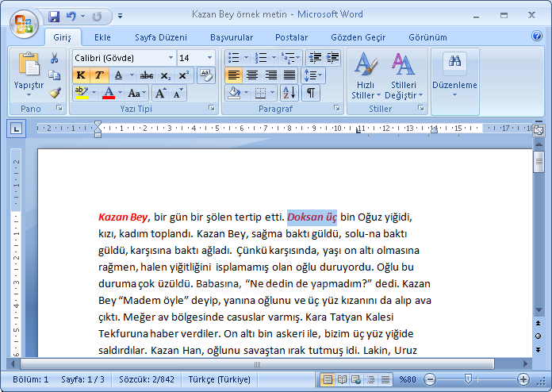The height and width of the screenshot is (392, 552).
Task: Open Stilleri Değiştir options
Action: [404, 75]
